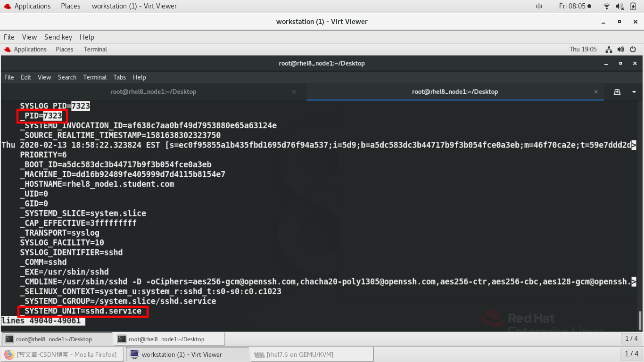Open the terminal Edit menu

26,77
